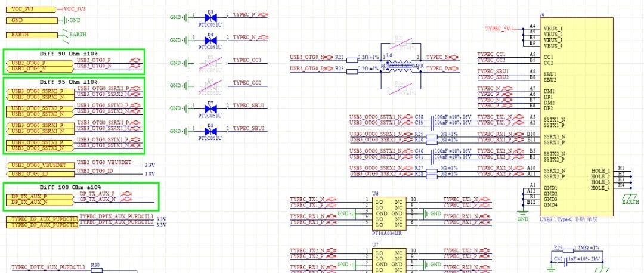Select the USB3_OTG0_SSTX2_N yellow port
This screenshot has width=644, height=273.
point(40,114)
